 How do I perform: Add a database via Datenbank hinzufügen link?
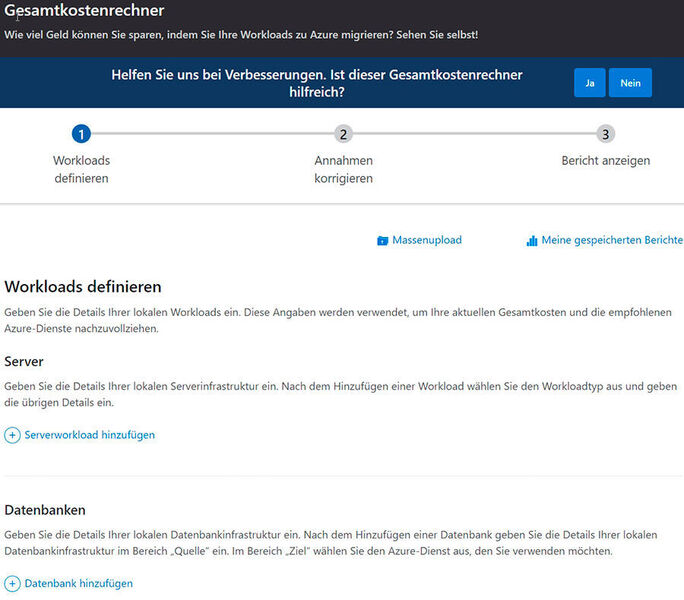(79, 583)
